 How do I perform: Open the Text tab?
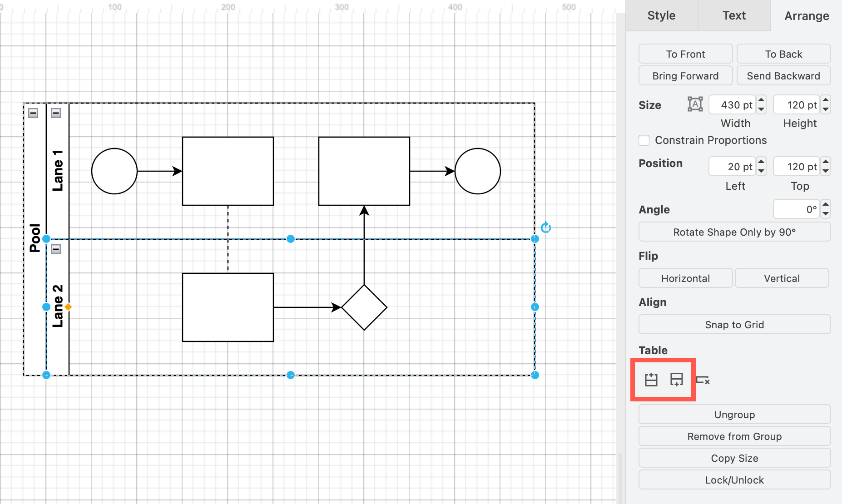734,15
